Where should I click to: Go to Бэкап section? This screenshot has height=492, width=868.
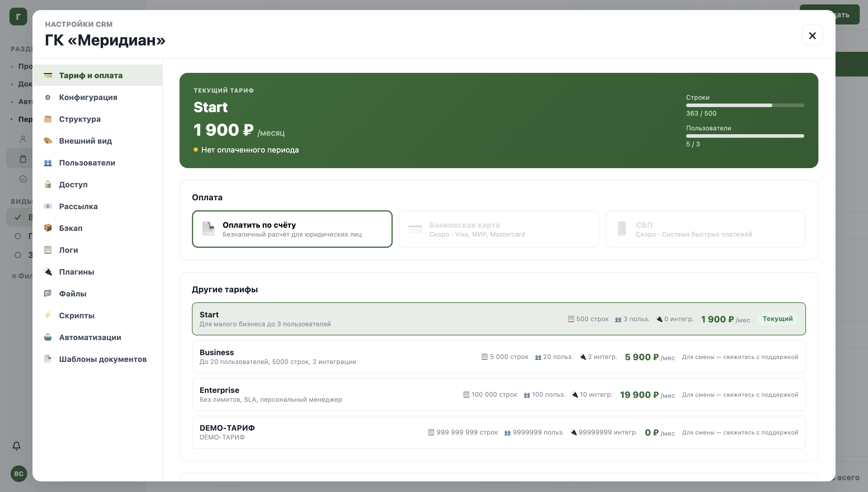coord(98,228)
